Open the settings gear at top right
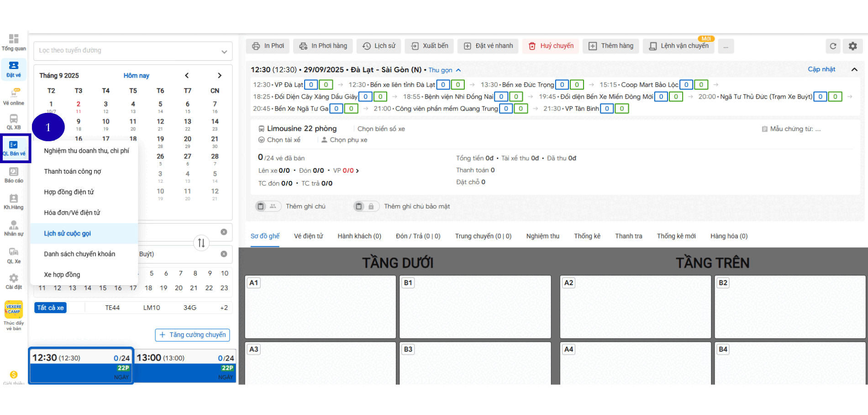Image resolution: width=868 pixels, height=415 pixels. point(852,46)
